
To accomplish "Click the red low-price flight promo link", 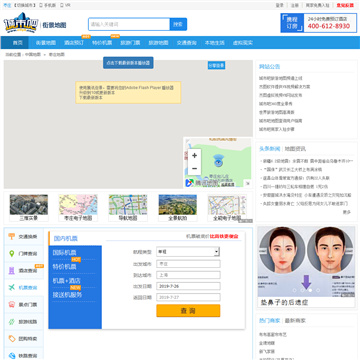I will [x=224, y=236].
